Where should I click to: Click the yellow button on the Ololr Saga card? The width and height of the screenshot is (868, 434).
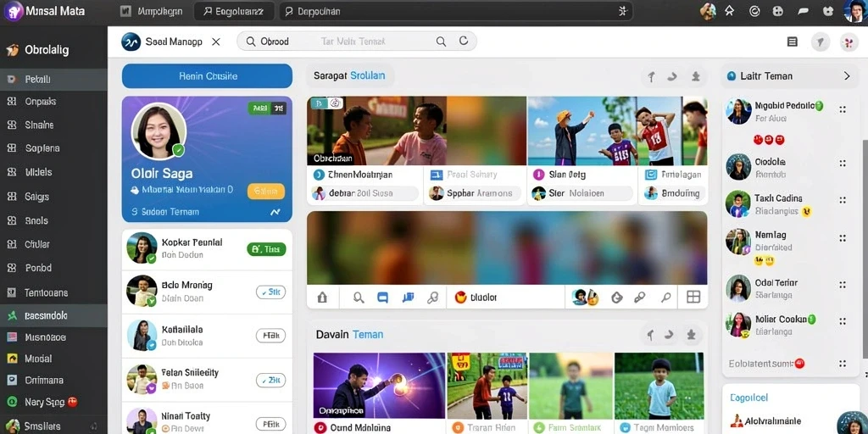pyautogui.click(x=266, y=192)
